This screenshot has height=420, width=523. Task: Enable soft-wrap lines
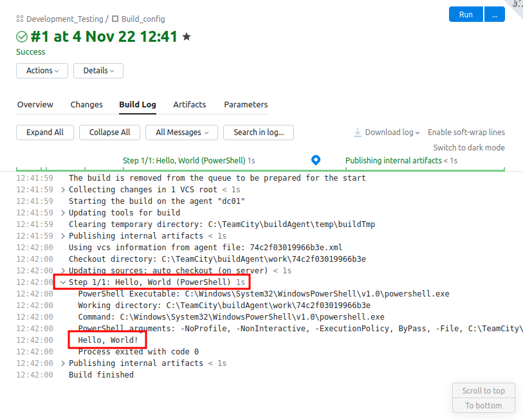click(466, 132)
